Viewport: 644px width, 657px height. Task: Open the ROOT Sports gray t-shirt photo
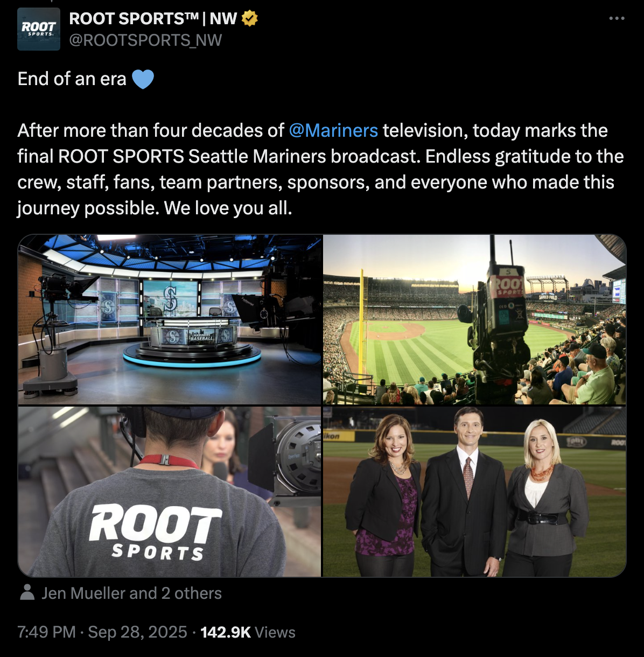click(170, 492)
